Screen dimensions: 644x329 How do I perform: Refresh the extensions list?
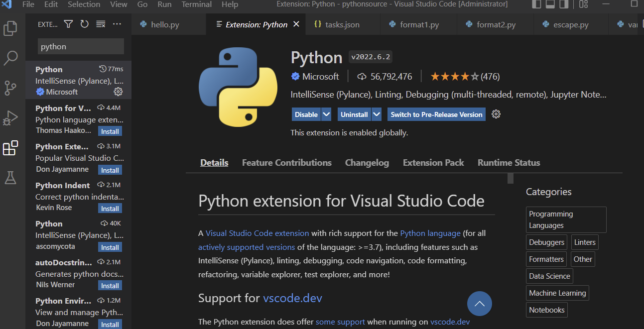[85, 24]
